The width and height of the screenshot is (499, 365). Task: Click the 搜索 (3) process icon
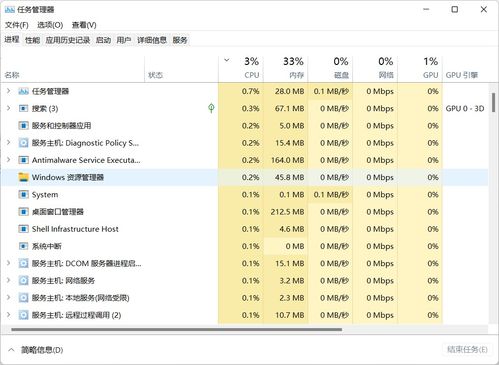tap(23, 109)
